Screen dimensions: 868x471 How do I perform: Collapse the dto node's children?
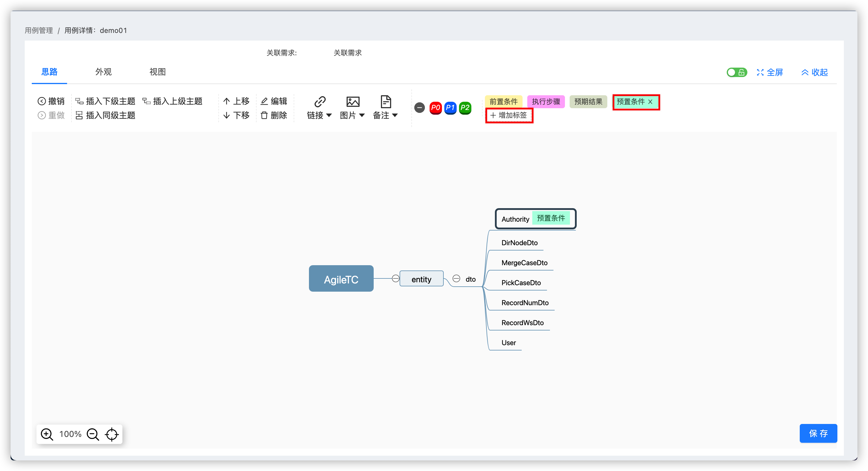pyautogui.click(x=456, y=278)
